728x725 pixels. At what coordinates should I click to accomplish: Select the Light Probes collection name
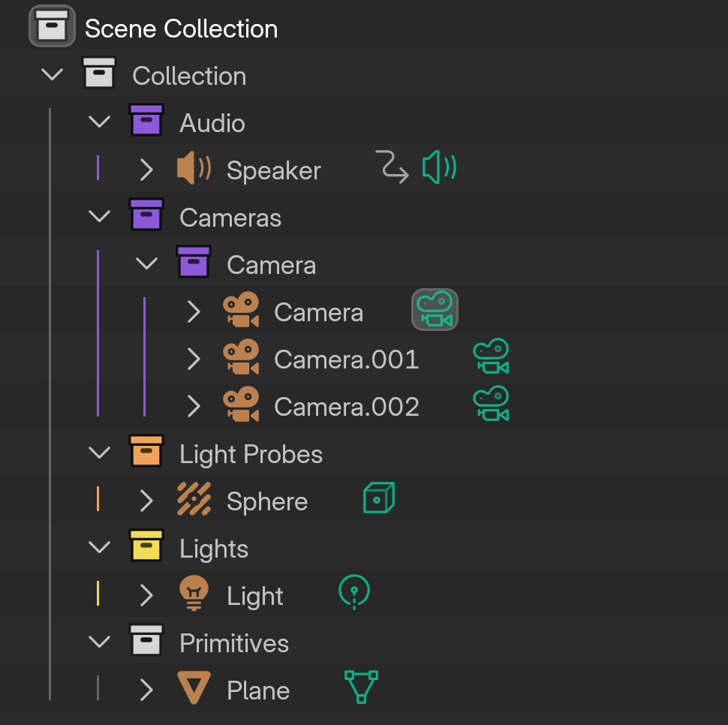pyautogui.click(x=251, y=454)
